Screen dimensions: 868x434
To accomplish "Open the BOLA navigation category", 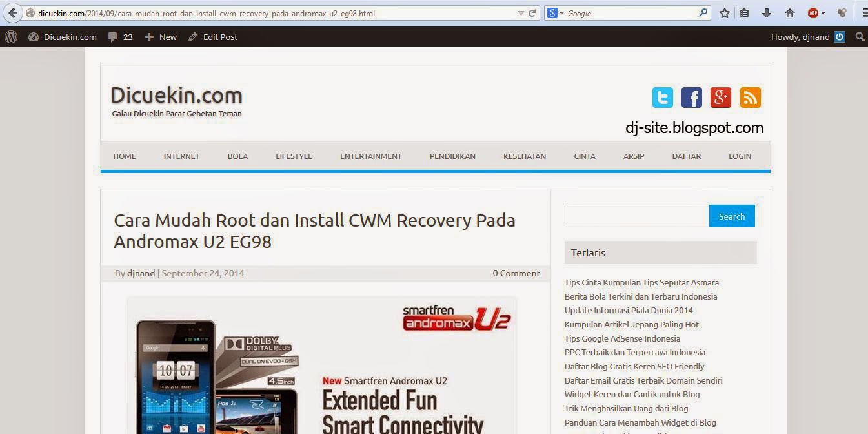I will [237, 156].
